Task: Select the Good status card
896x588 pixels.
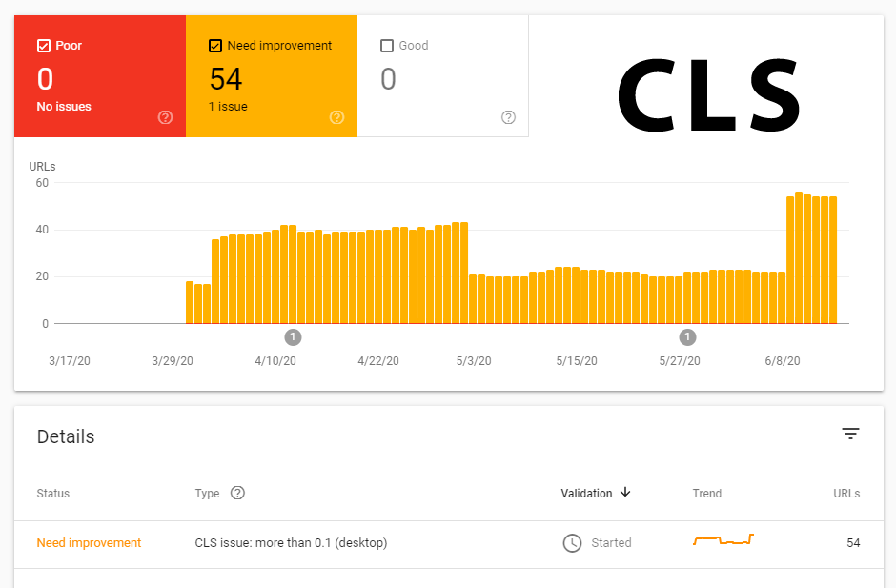Action: coord(443,76)
